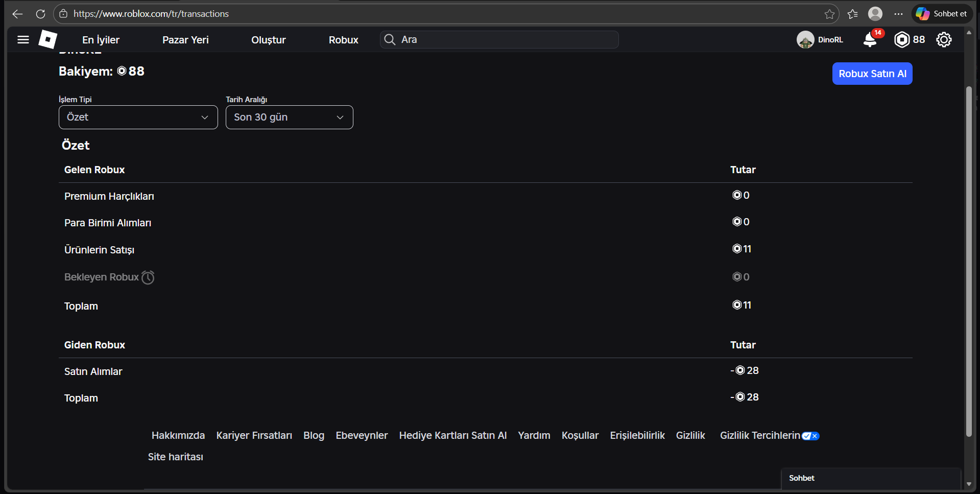Click the Ürünlerin Satışı amount 11
Viewport: 980px width, 494px height.
coord(742,249)
